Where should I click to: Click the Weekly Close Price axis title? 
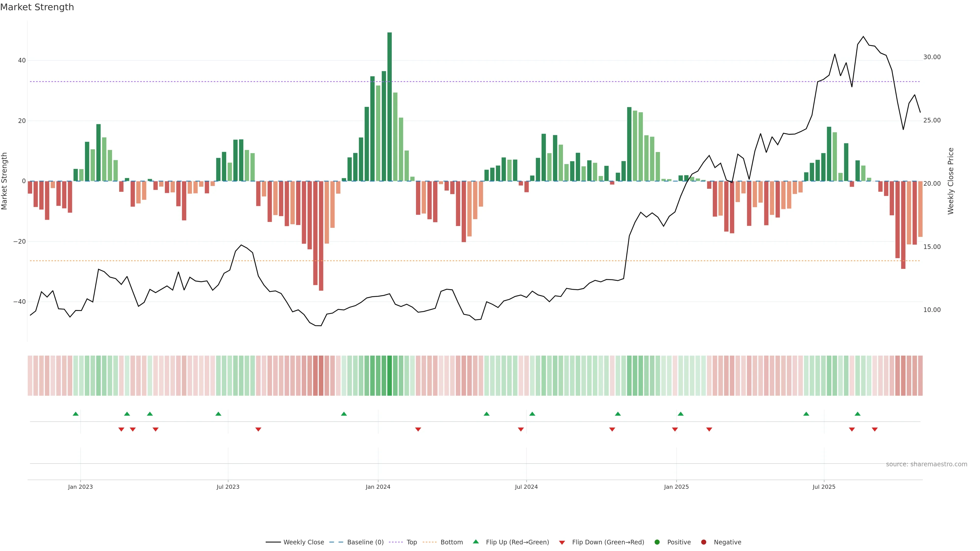pyautogui.click(x=951, y=181)
